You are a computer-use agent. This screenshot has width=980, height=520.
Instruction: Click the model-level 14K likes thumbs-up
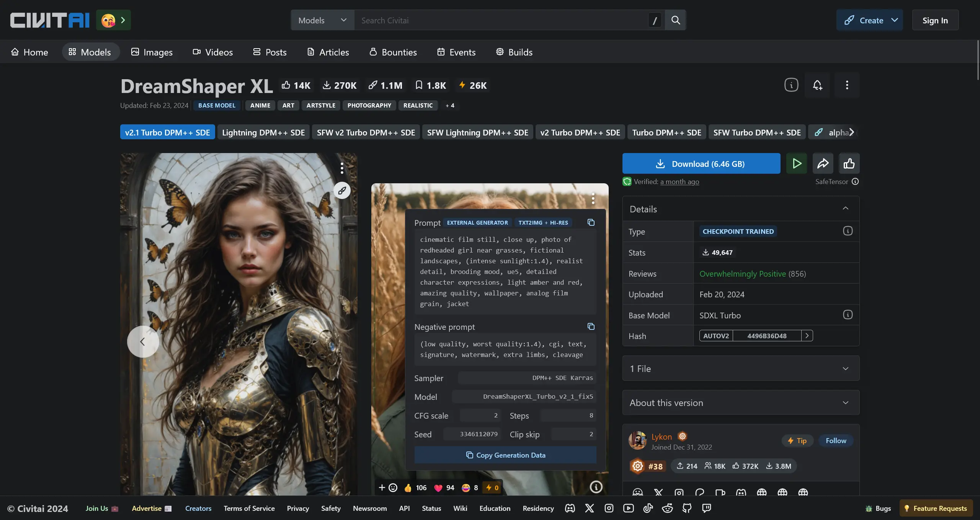point(296,85)
